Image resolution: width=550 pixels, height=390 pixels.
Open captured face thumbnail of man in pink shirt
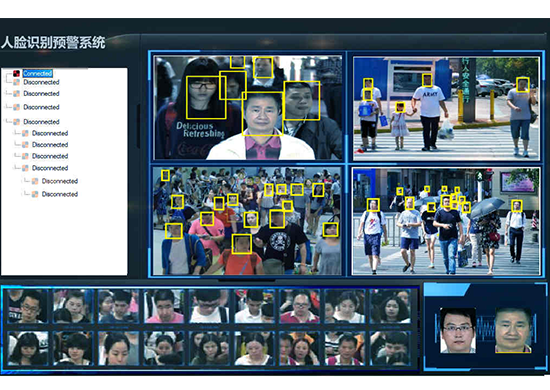165,306
